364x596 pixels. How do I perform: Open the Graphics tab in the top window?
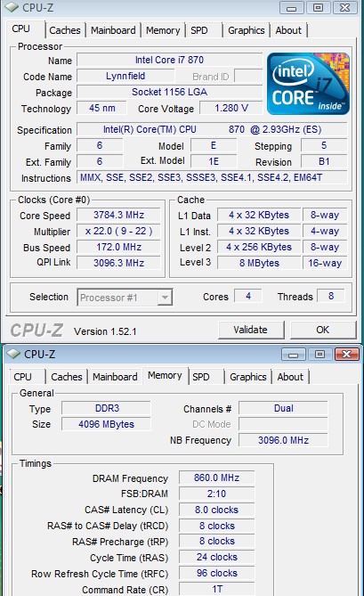tap(247, 30)
